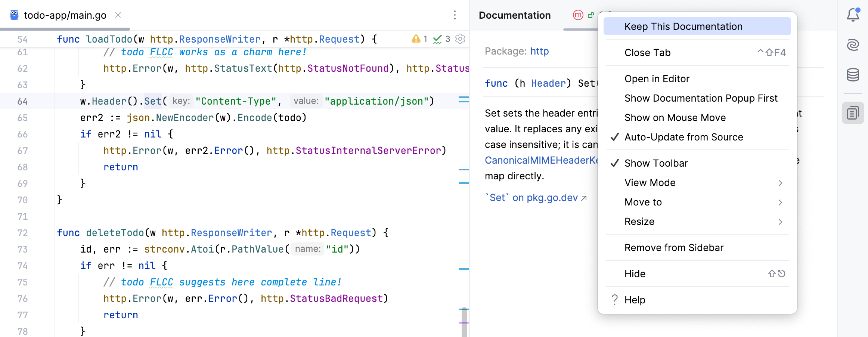Screen dimensions: 868x337
Task: Click the http package link
Action: 539,51
